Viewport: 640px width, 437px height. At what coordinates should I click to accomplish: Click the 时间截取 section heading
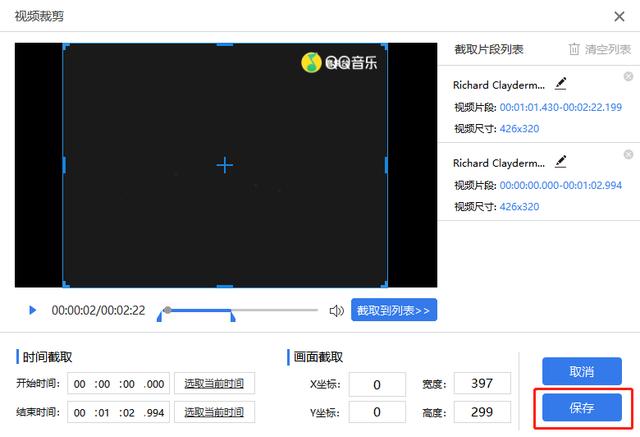pos(47,357)
